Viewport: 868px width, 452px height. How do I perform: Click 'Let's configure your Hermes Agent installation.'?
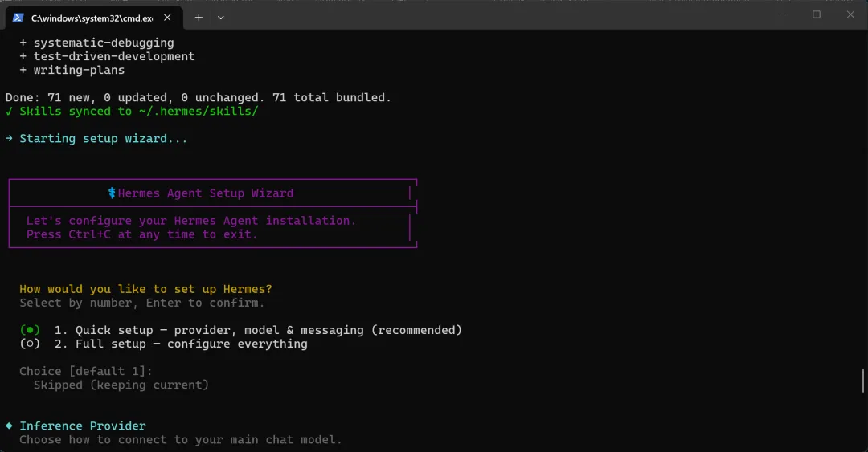click(191, 221)
